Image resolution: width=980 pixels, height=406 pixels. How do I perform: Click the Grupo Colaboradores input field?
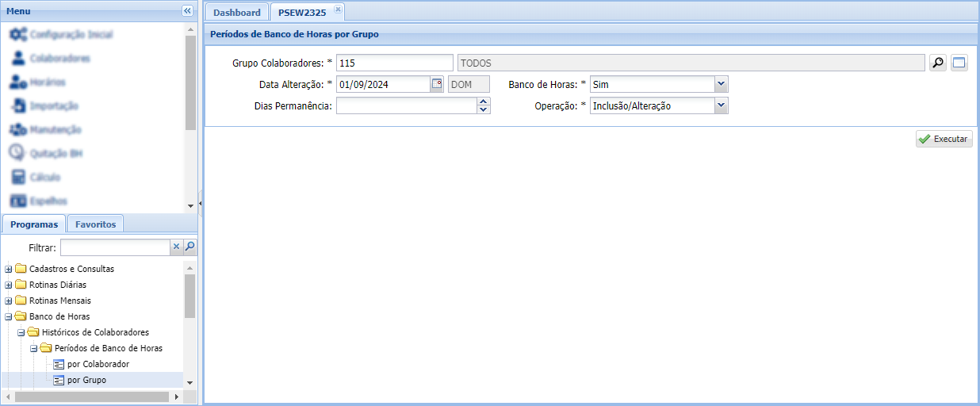[x=394, y=63]
